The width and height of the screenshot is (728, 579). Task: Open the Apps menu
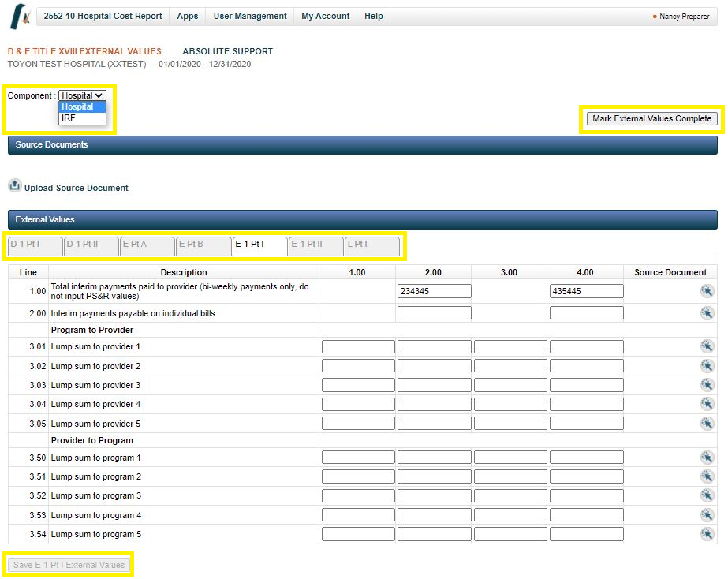188,17
